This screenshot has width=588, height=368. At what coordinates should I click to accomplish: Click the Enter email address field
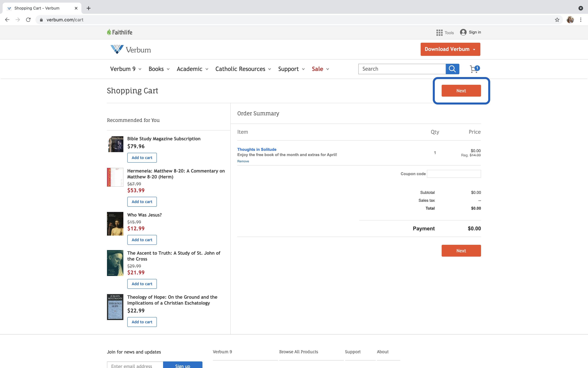click(x=135, y=365)
